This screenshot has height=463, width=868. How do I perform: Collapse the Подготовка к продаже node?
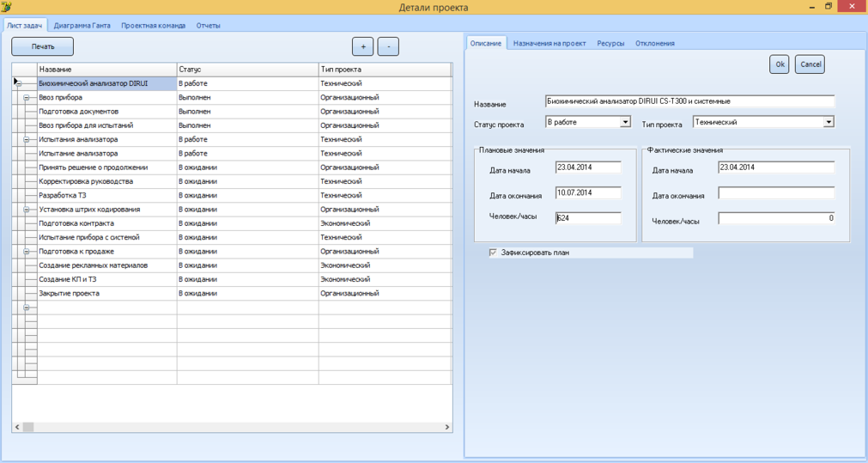[27, 252]
